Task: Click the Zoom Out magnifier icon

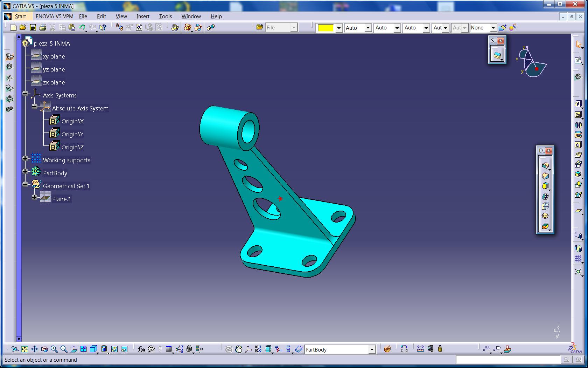Action: click(64, 349)
